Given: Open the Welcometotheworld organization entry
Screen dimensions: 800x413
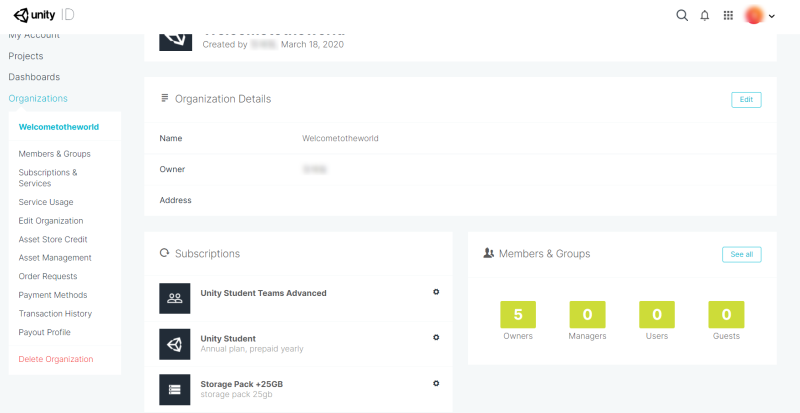Looking at the screenshot, I should (59, 127).
